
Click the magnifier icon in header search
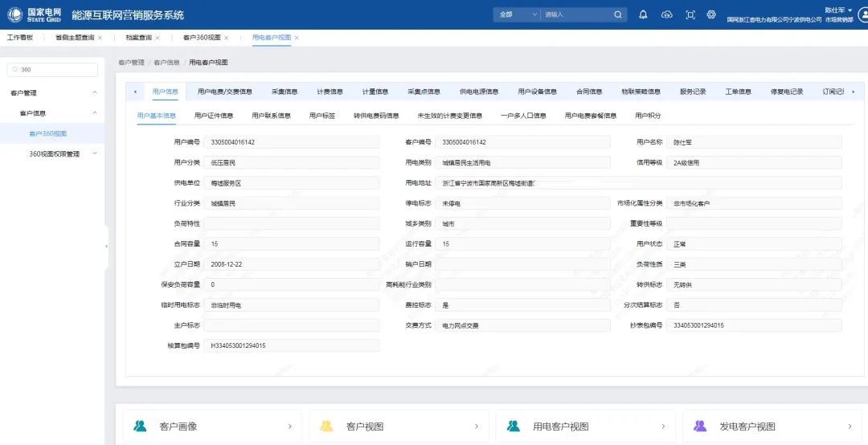618,15
